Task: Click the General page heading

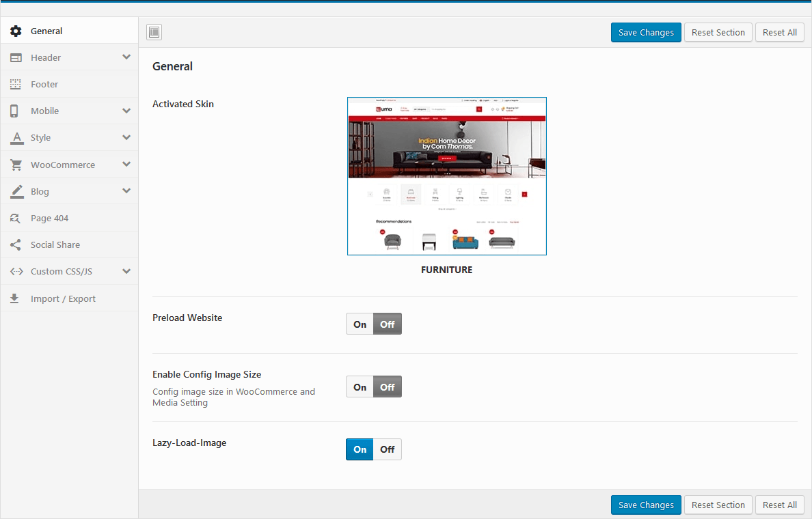Action: click(x=172, y=66)
